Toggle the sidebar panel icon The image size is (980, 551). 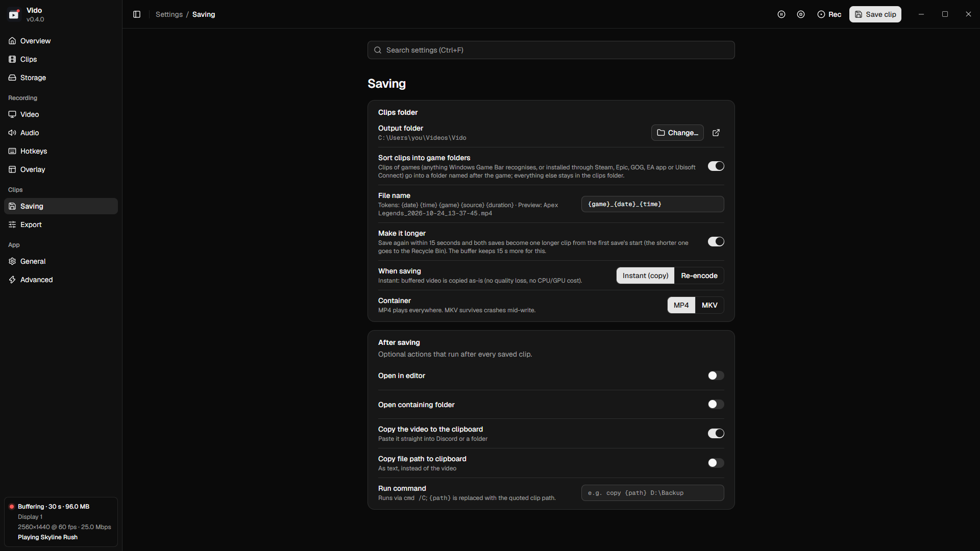point(137,14)
